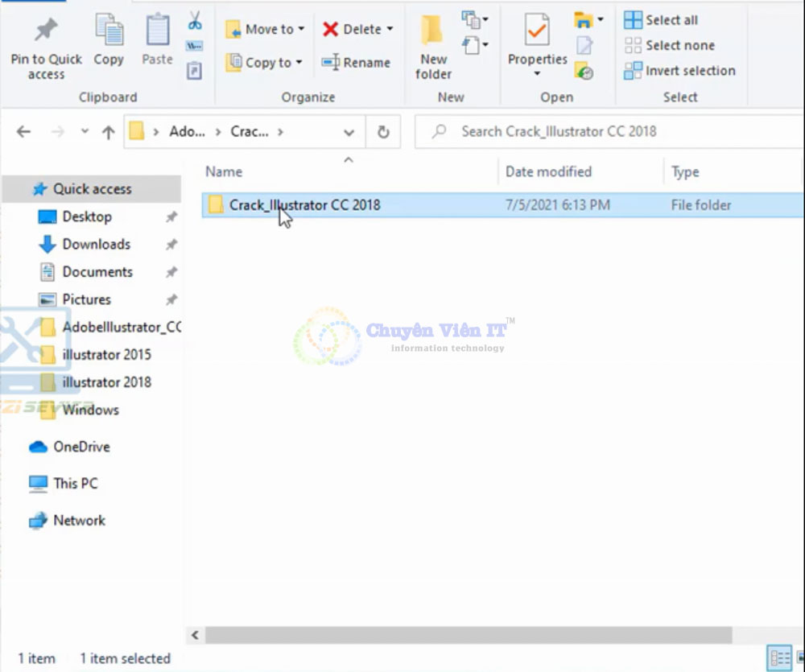
Task: Click the Rename button in Organize
Action: 356,63
